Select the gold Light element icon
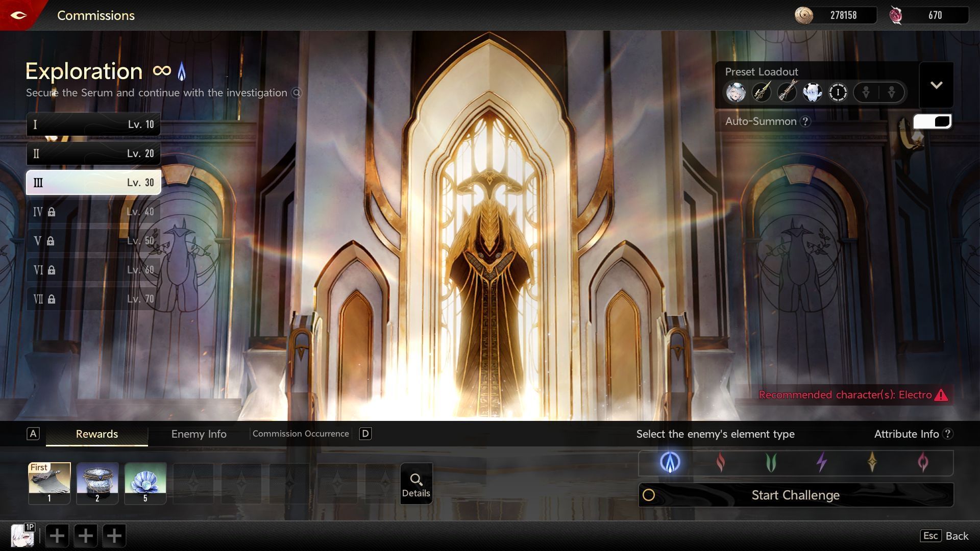 (873, 463)
